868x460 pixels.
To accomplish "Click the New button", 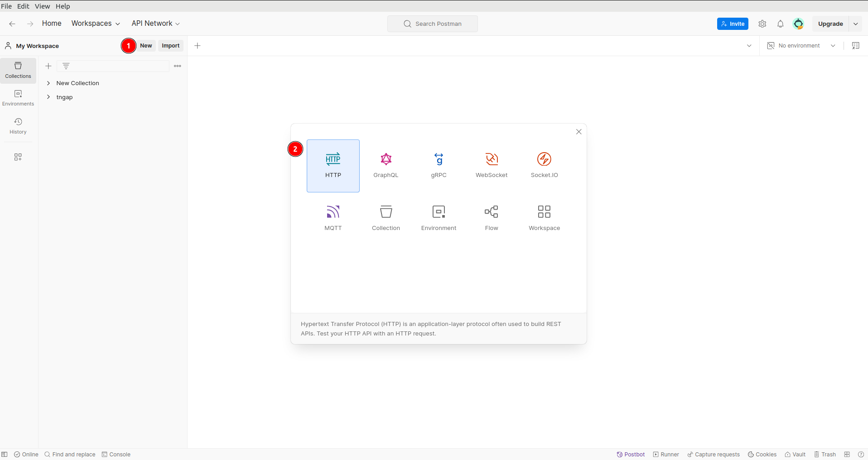I will 146,46.
